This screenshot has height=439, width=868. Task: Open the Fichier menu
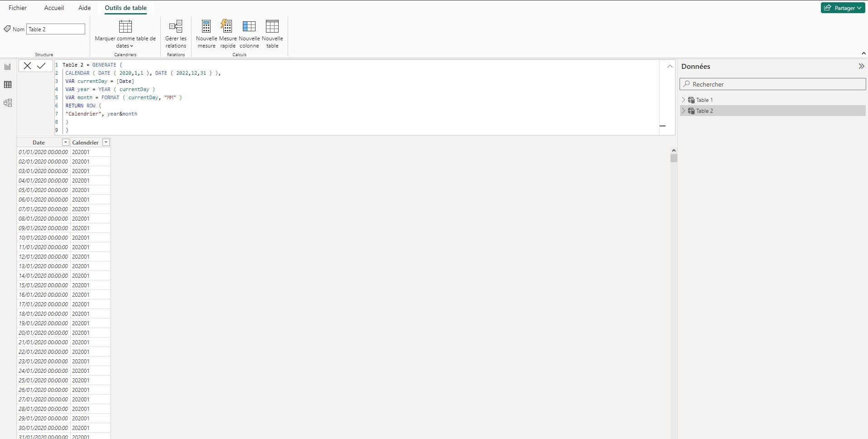(18, 8)
